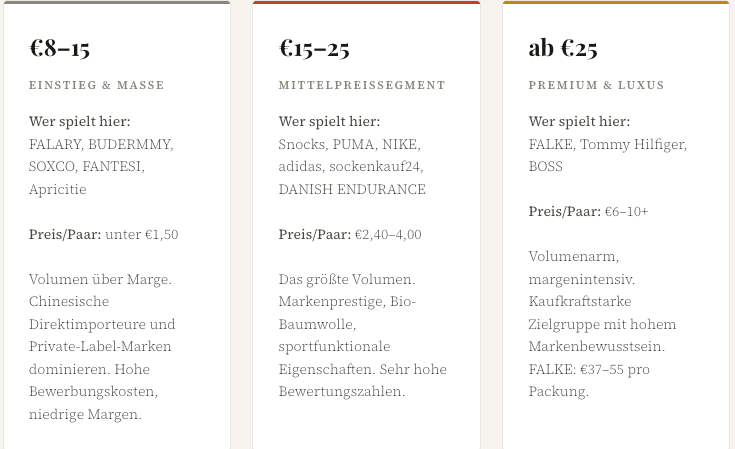Screen dimensions: 735x449
Task: Click the gold top border of premium card
Action: tap(616, 2)
